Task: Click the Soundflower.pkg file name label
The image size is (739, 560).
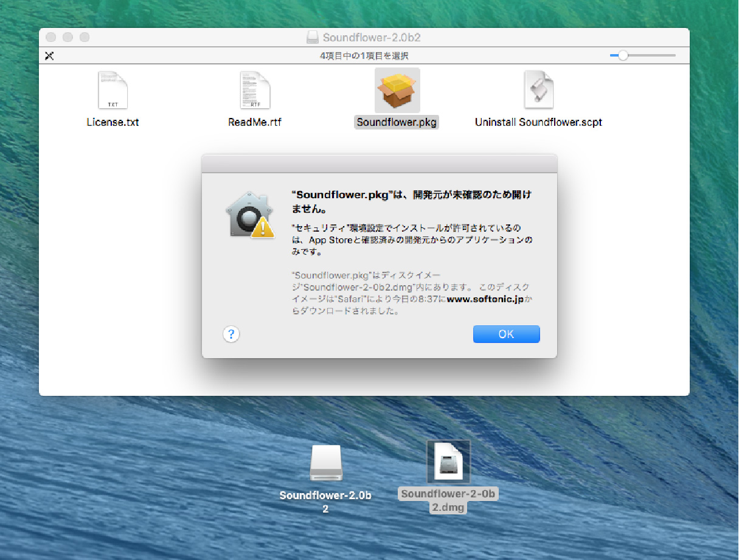Action: (x=397, y=122)
